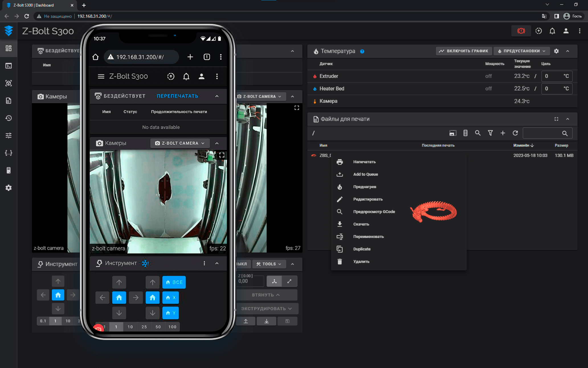
Task: Choose Напечатать from the file context menu
Action: 399,162
